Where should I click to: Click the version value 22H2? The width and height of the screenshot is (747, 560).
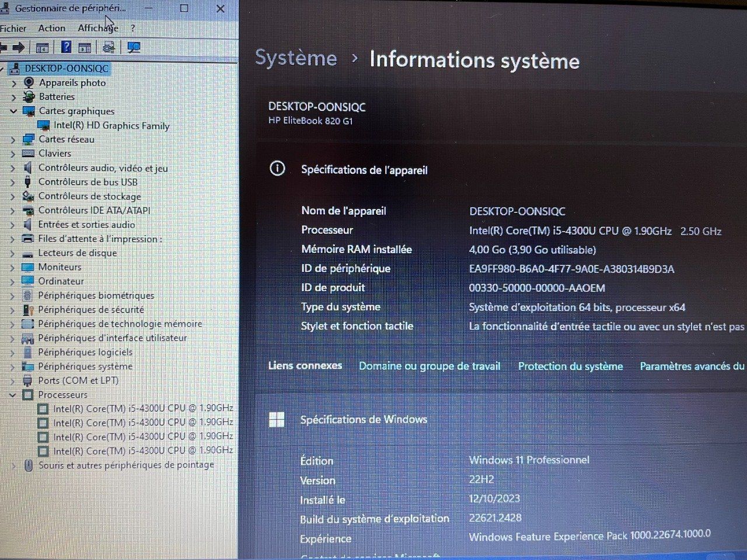tap(481, 480)
